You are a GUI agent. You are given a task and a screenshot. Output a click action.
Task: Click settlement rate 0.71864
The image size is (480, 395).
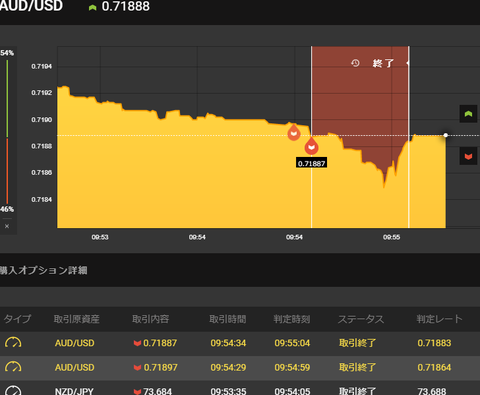click(434, 367)
